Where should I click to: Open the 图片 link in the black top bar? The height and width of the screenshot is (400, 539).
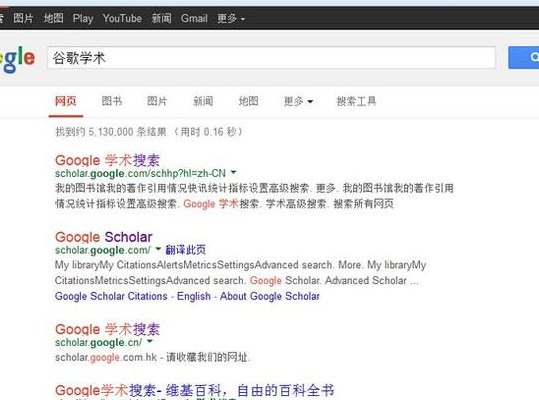coord(23,18)
